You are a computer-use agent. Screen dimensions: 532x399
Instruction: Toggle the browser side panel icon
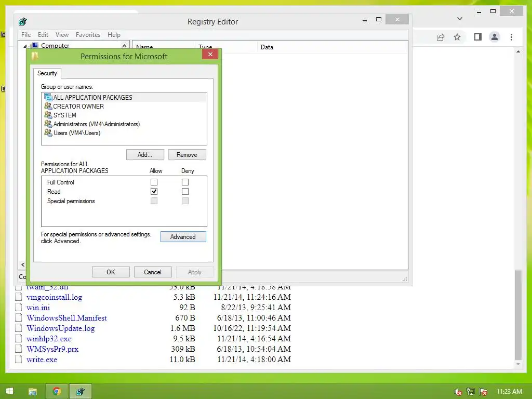(478, 37)
